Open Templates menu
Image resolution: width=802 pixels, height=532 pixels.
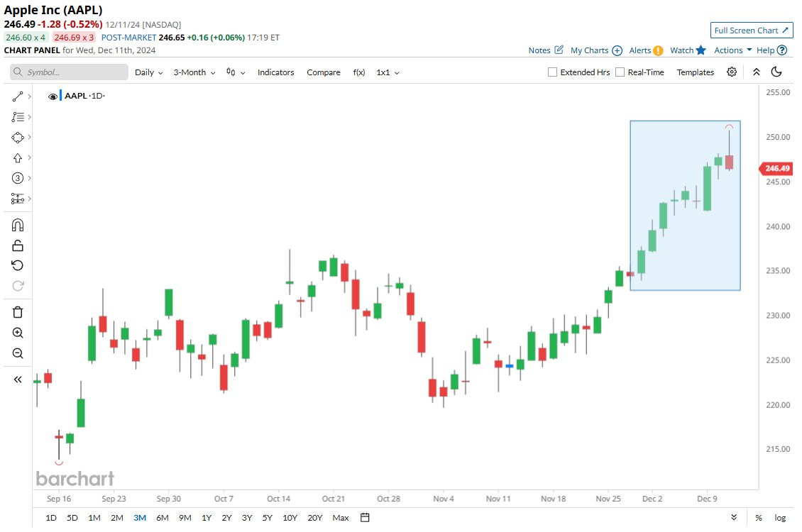coord(695,72)
